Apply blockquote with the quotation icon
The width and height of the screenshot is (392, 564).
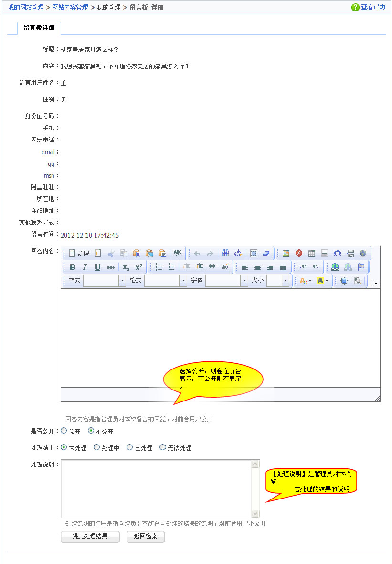tap(212, 267)
